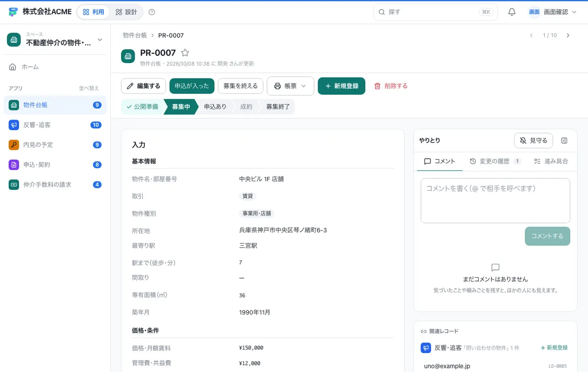
Task: Click the 申込が入った button
Action: coord(192,86)
